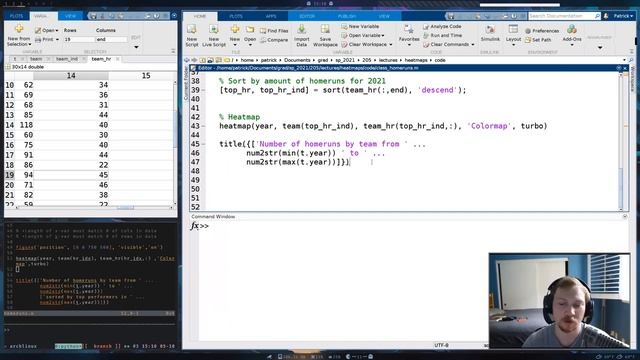Select row header 19 in variable table
The width and height of the screenshot is (640, 360).
point(9,175)
